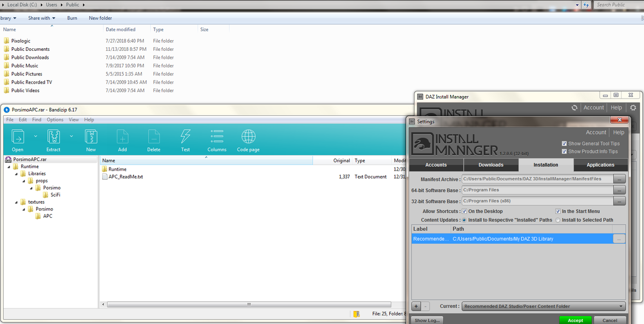This screenshot has height=324, width=644.
Task: Collapse the props node in archive tree
Action: 24,181
